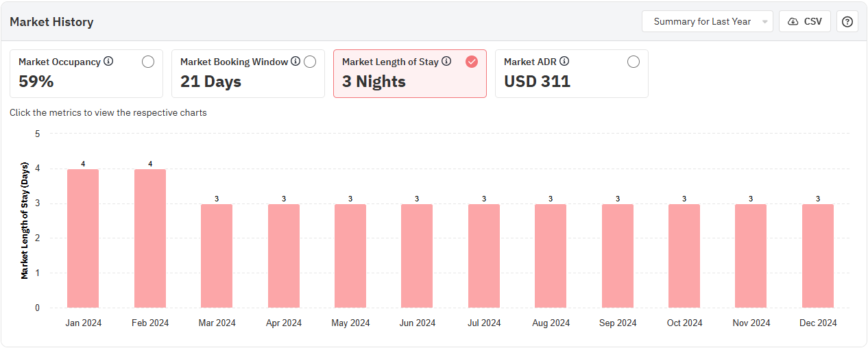This screenshot has width=868, height=348.
Task: Select the Market Occupancy radio button
Action: click(148, 62)
